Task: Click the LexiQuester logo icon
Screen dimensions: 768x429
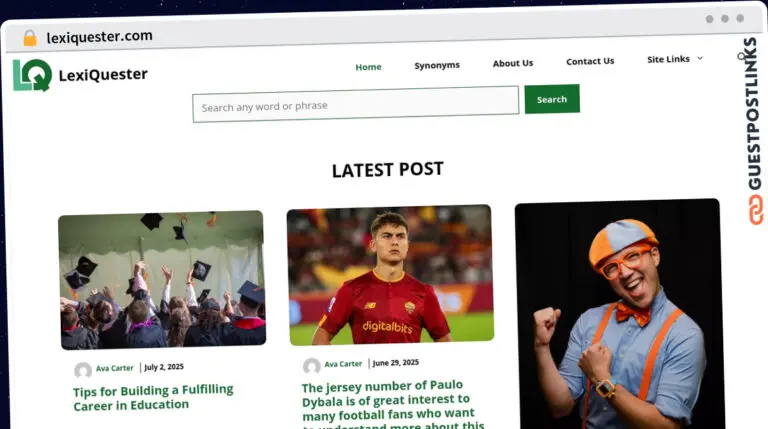Action: (32, 75)
